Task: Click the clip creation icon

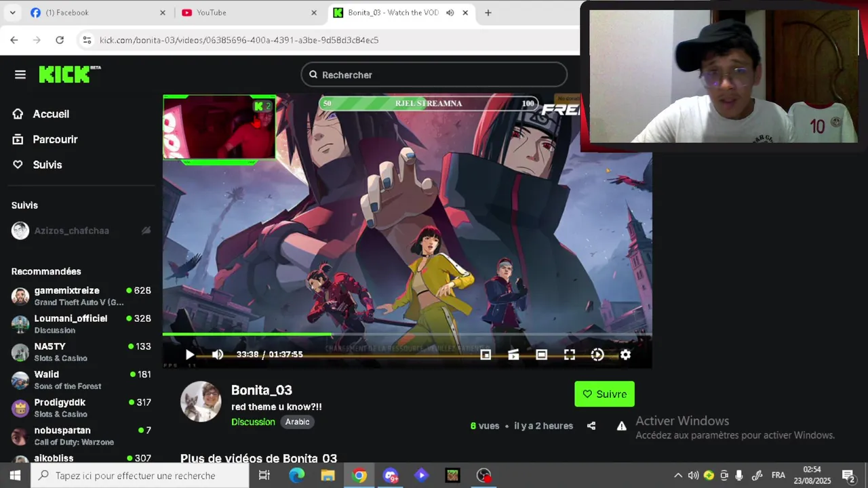Action: [x=513, y=354]
